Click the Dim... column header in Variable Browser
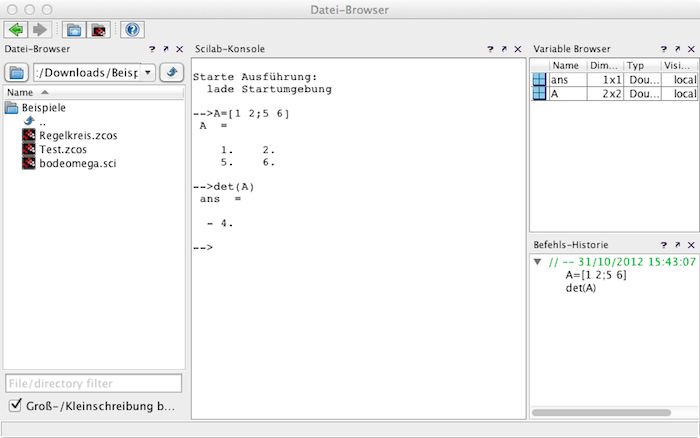Image resolution: width=700 pixels, height=438 pixels. tap(604, 66)
